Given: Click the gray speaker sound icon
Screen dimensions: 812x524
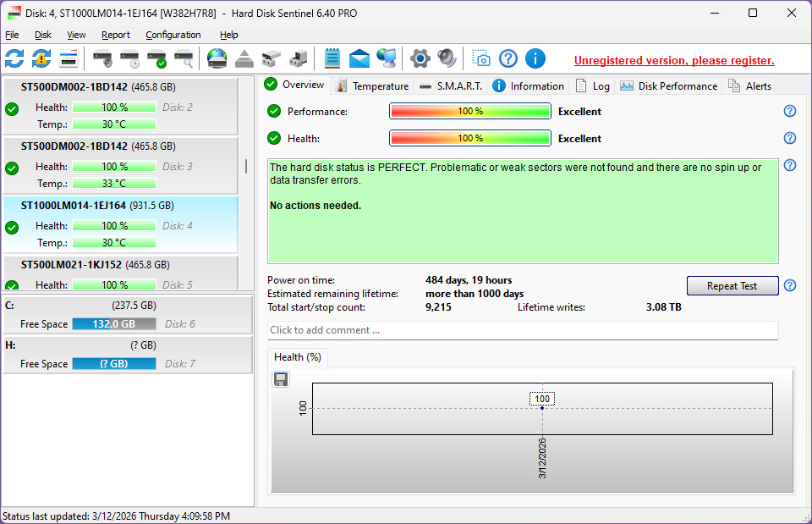Looking at the screenshot, I should click(x=447, y=58).
